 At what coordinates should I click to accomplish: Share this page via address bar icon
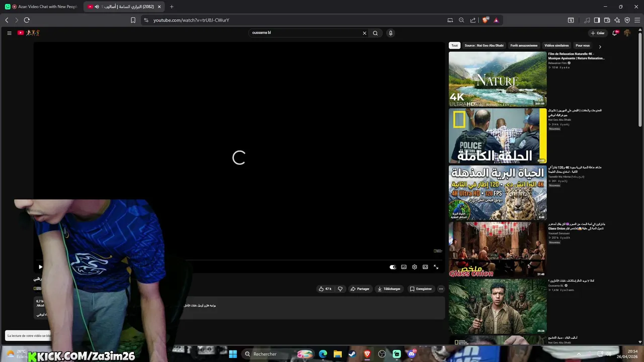click(473, 20)
